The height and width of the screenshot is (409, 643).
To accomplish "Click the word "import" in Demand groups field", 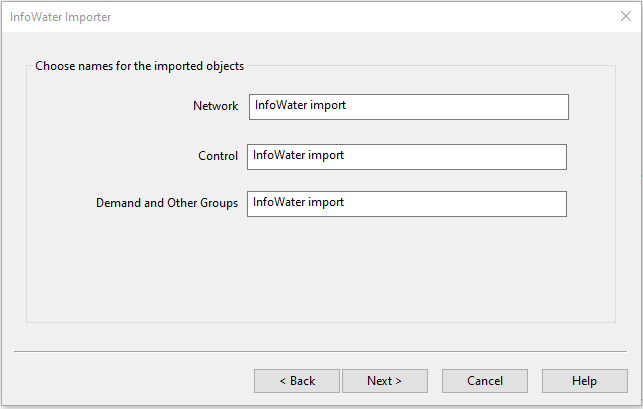I will click(325, 202).
